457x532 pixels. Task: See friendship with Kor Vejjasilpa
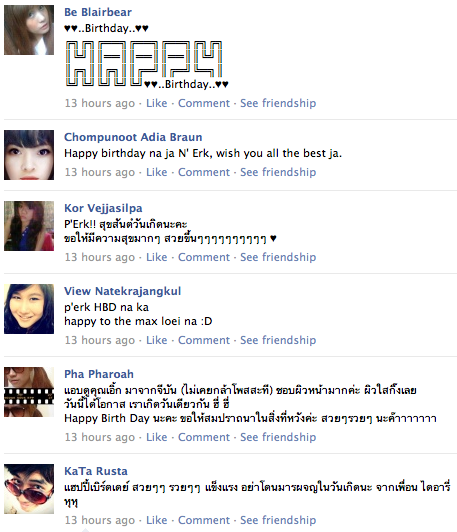278,257
